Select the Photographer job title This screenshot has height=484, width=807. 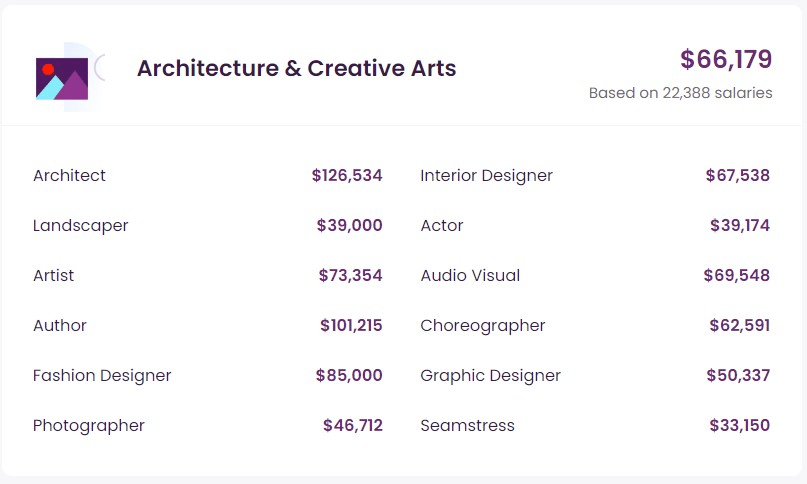pyautogui.click(x=89, y=426)
